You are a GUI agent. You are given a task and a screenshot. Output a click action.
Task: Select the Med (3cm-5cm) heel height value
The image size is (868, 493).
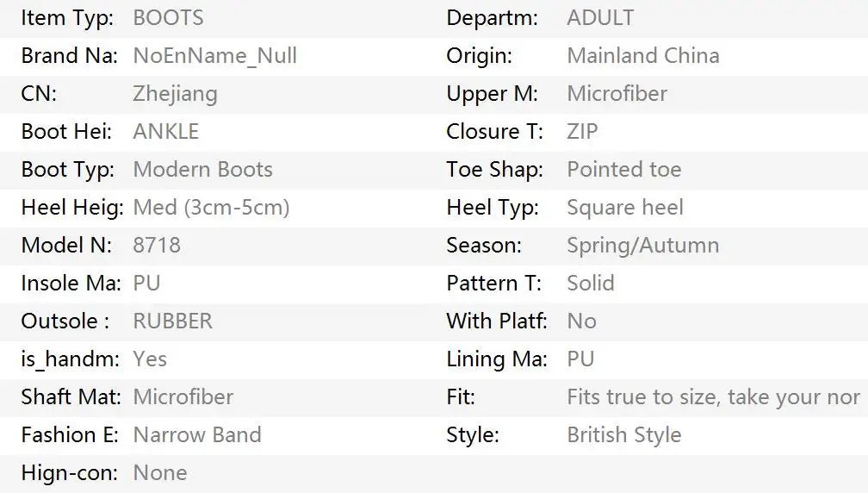pyautogui.click(x=211, y=208)
